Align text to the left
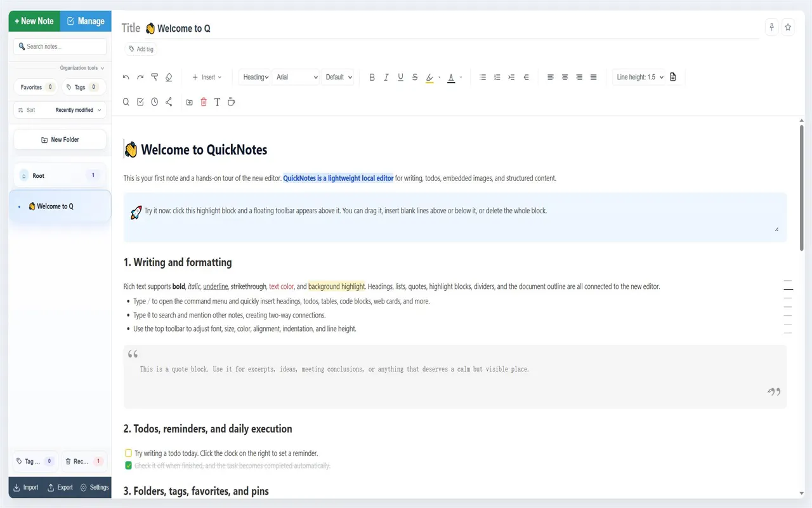812x508 pixels. pyautogui.click(x=551, y=77)
